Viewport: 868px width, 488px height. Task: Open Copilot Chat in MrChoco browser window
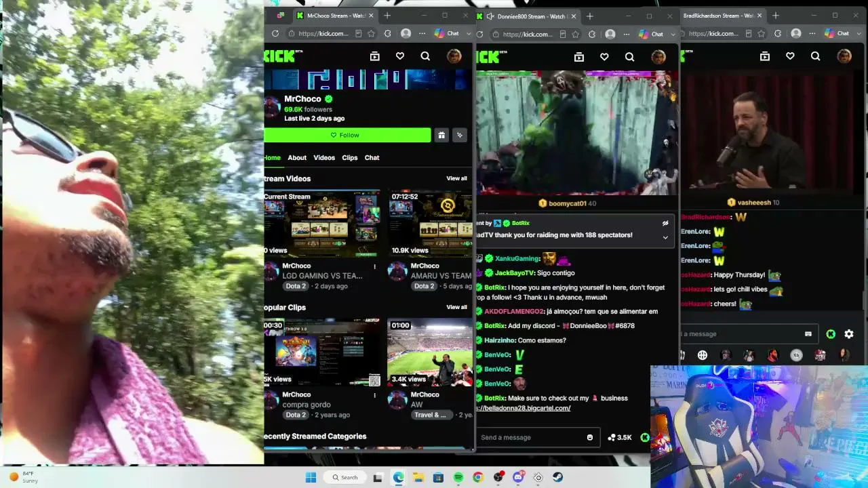[x=447, y=33]
